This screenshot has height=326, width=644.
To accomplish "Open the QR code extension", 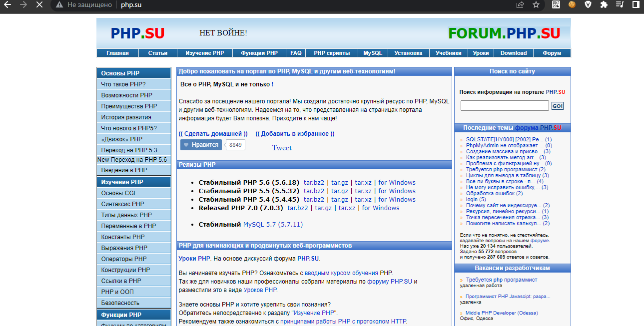I will (x=556, y=4).
